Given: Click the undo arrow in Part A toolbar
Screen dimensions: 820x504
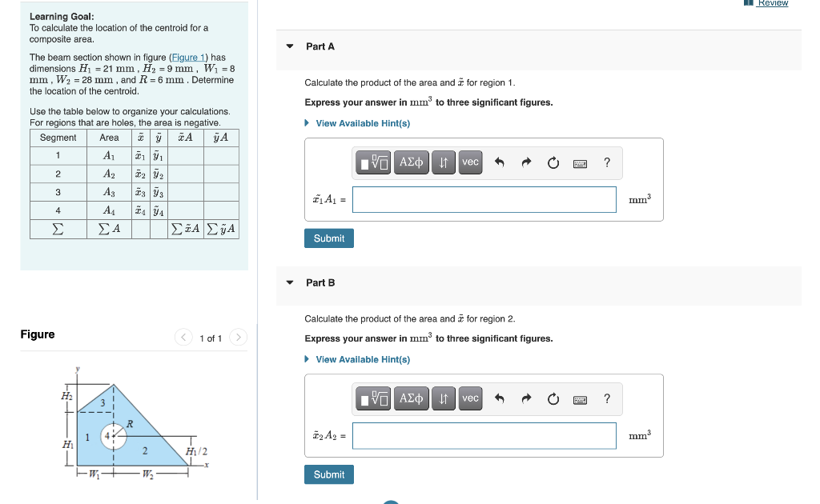Looking at the screenshot, I should [x=500, y=162].
